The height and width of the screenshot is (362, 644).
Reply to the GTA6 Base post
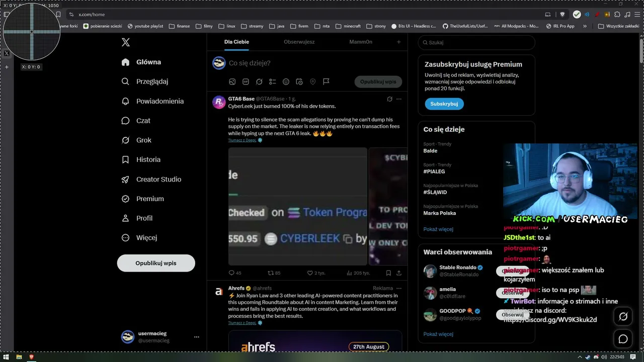point(235,273)
